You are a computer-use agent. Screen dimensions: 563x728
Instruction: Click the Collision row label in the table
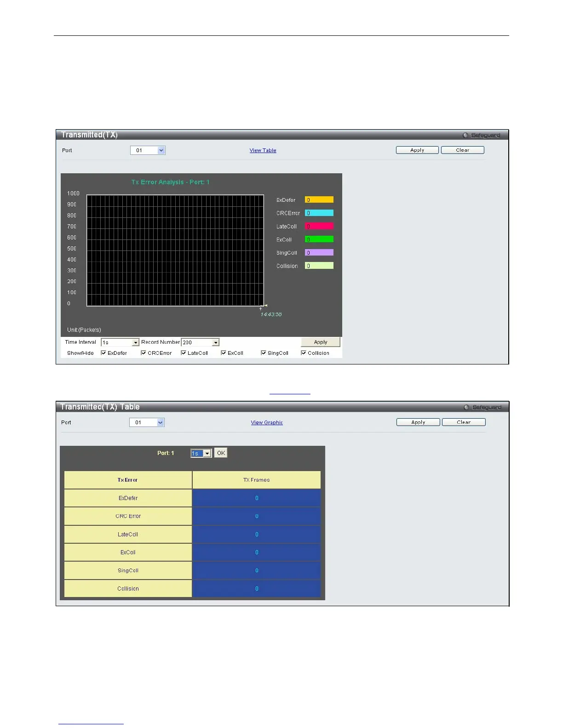coord(128,589)
